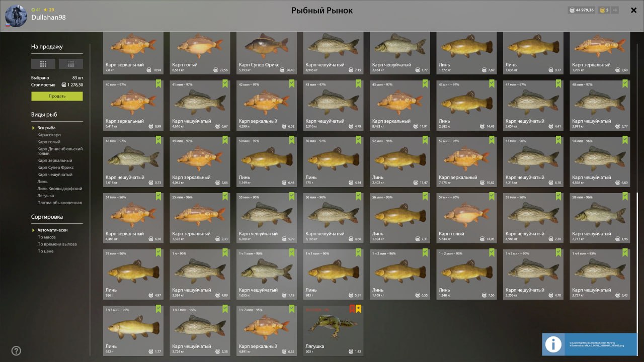
Task: Select the 3,709 кг Карп зеркальный card
Action: (x=600, y=53)
